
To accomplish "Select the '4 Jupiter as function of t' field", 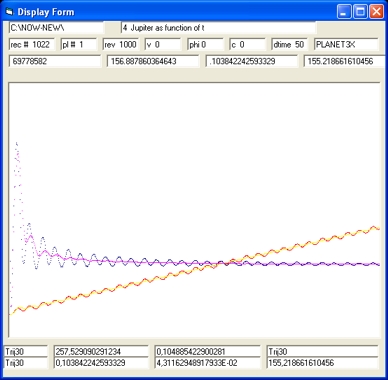I will click(218, 28).
